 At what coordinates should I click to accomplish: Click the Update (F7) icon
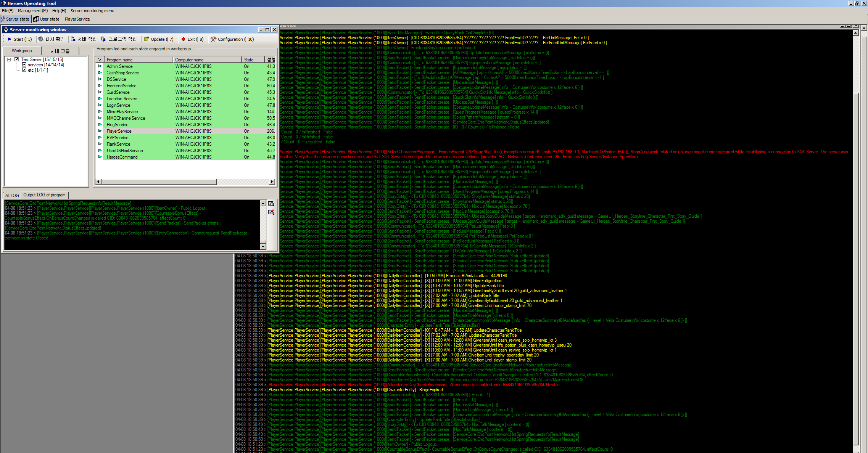pos(147,39)
